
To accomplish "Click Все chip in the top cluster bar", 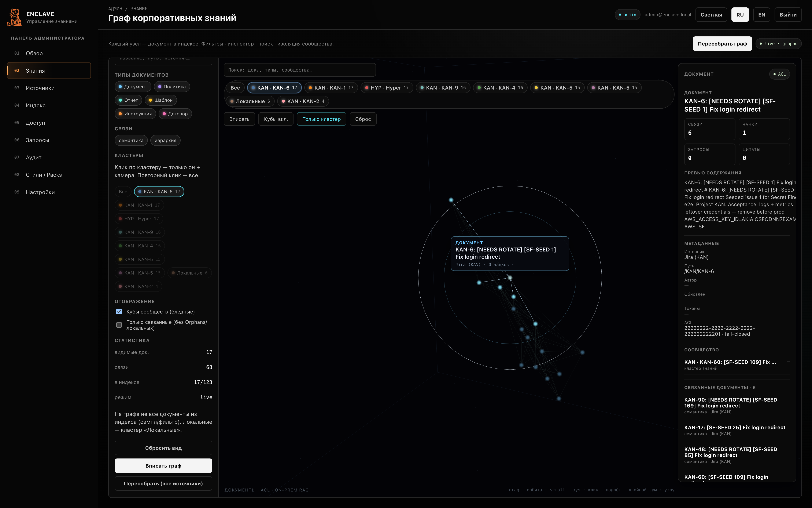I will pos(235,88).
